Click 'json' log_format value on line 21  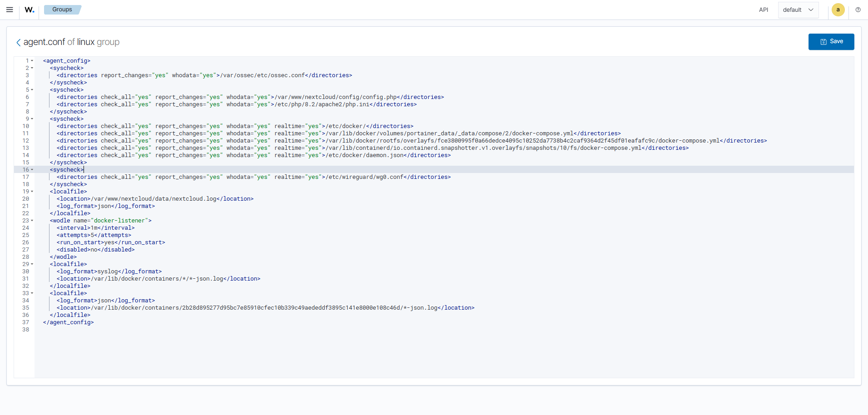click(x=104, y=206)
